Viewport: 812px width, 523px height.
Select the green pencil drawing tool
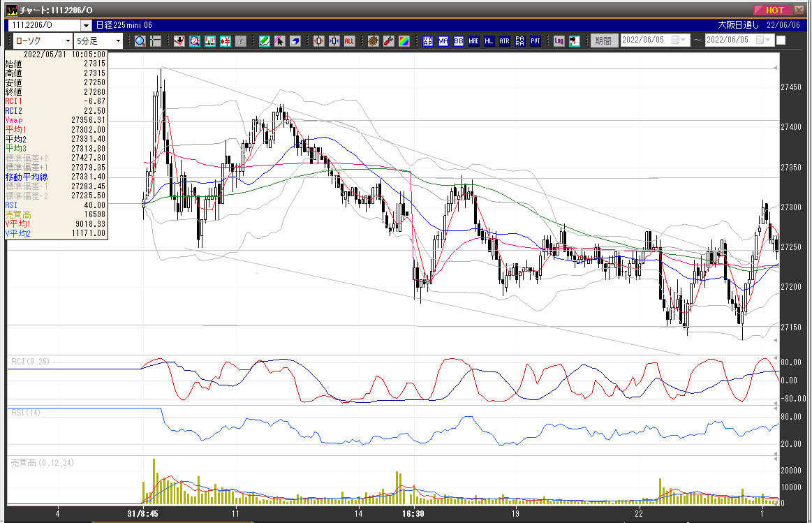264,41
